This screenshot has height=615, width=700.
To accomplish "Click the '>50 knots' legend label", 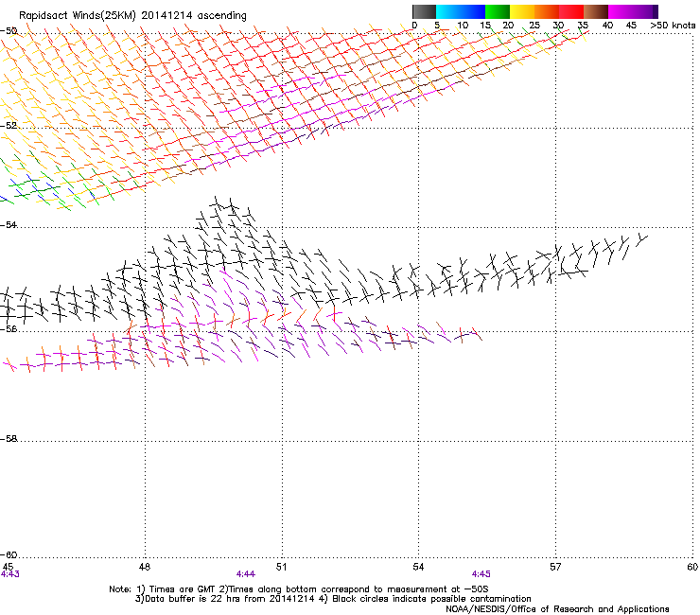I will tap(673, 26).
